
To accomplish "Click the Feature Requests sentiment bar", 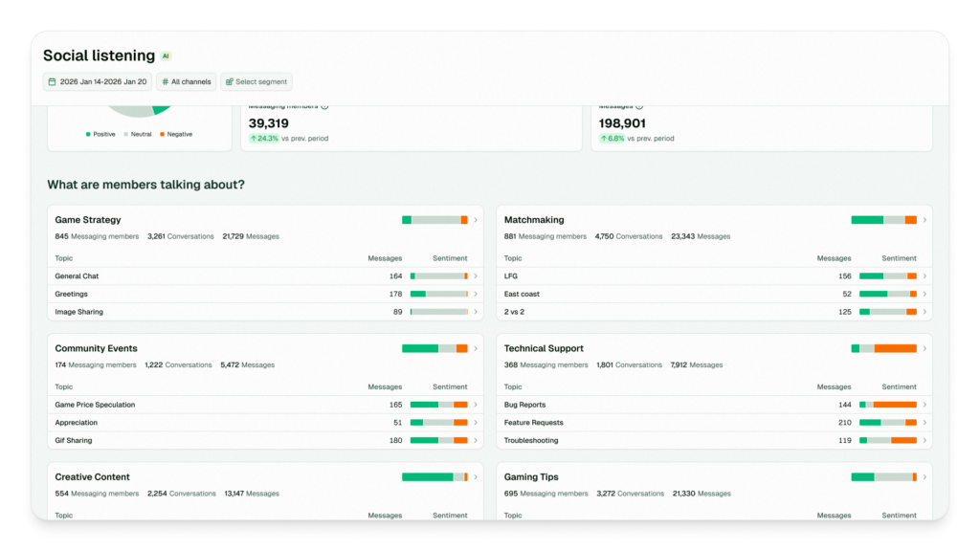I will pyautogui.click(x=887, y=423).
